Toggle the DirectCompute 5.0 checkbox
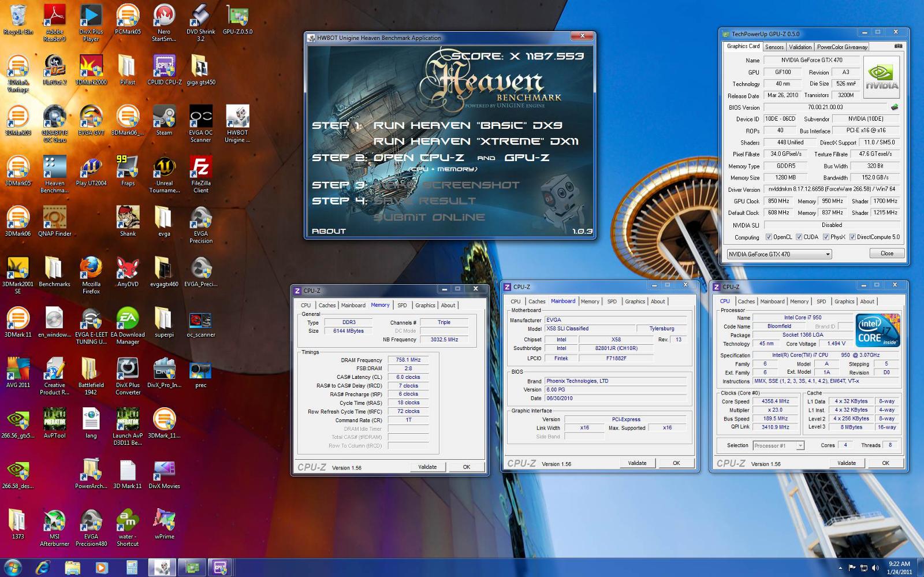Image resolution: width=924 pixels, height=577 pixels. point(852,237)
